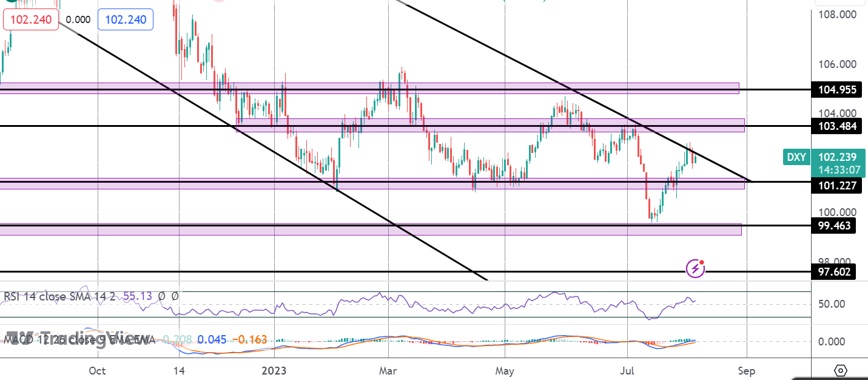Click the Mar label on time axis

point(387,370)
